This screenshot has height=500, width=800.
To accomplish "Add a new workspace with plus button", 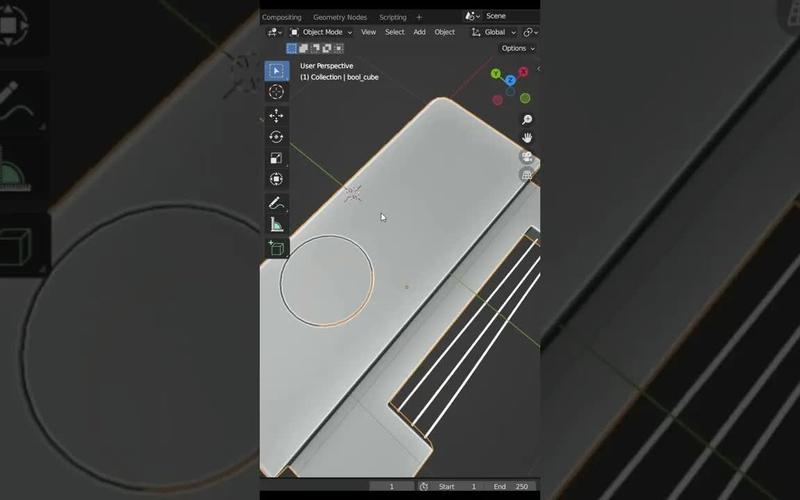I will (419, 17).
